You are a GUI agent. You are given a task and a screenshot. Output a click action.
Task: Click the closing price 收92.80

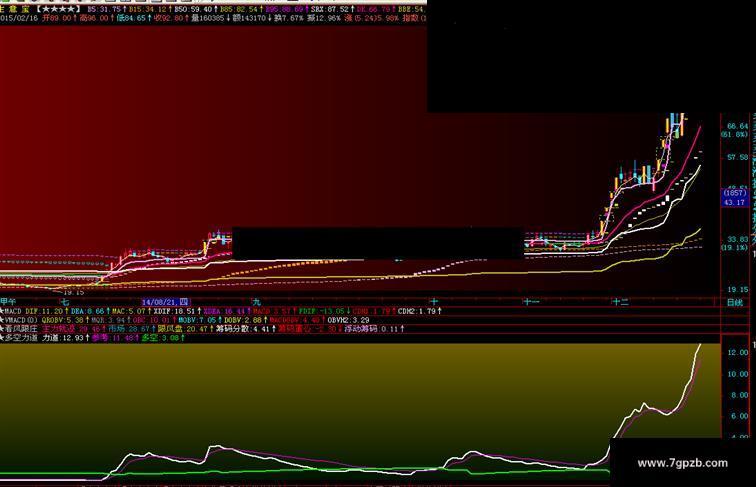[x=169, y=18]
